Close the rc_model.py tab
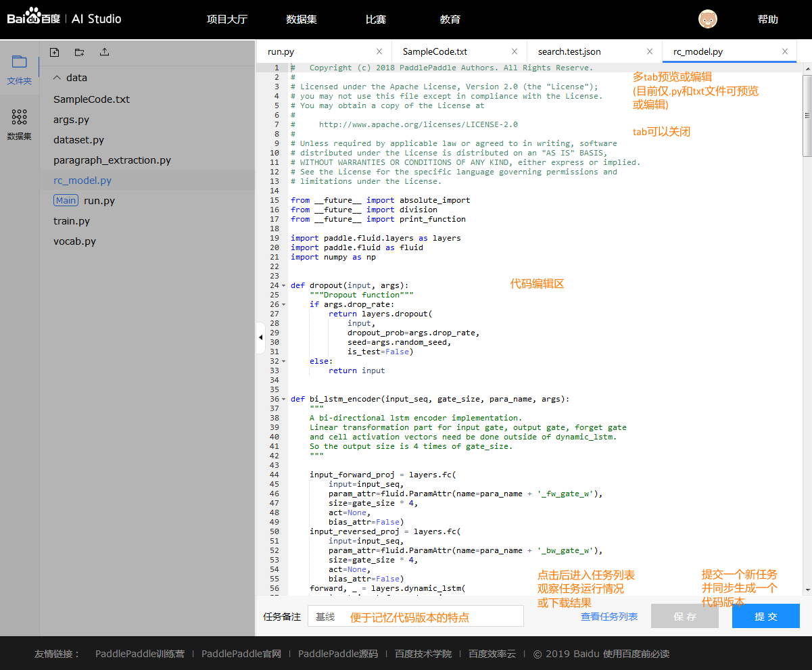 (785, 51)
